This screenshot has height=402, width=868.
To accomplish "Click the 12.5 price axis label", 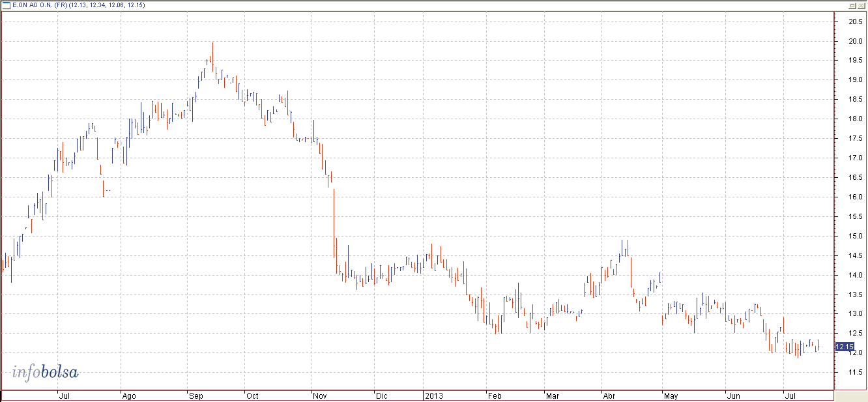I will click(854, 334).
